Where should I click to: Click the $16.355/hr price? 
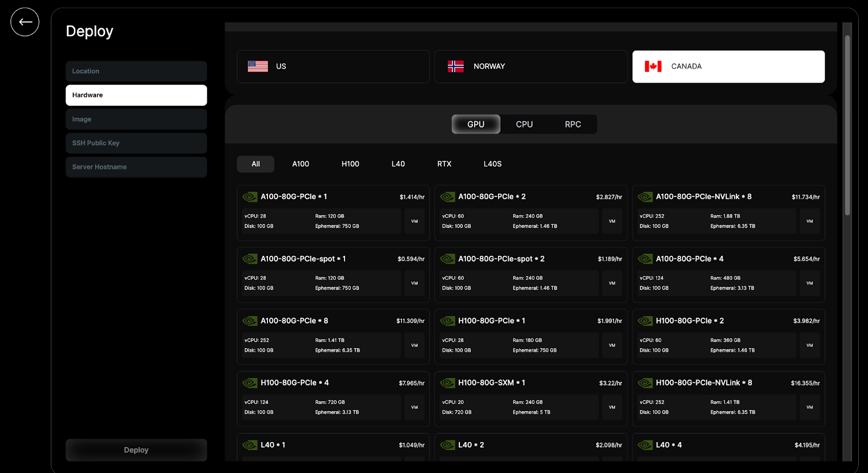(x=805, y=383)
